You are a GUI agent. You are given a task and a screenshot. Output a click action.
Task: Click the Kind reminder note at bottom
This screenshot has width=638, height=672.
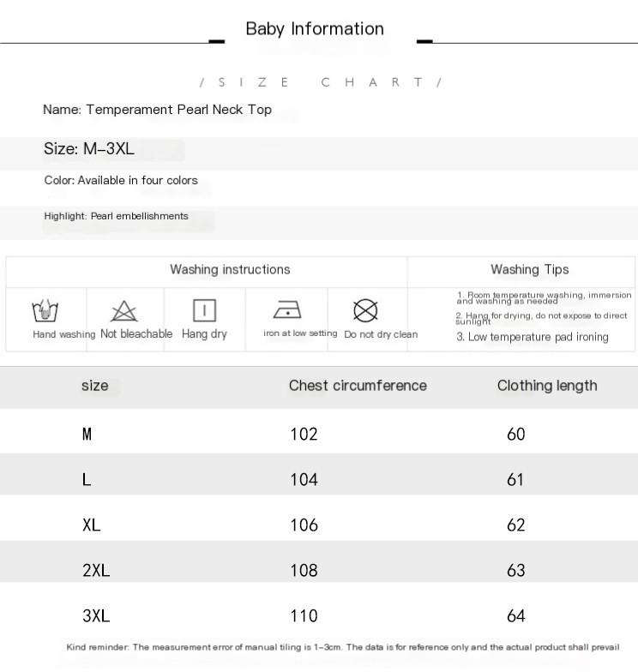(x=343, y=647)
